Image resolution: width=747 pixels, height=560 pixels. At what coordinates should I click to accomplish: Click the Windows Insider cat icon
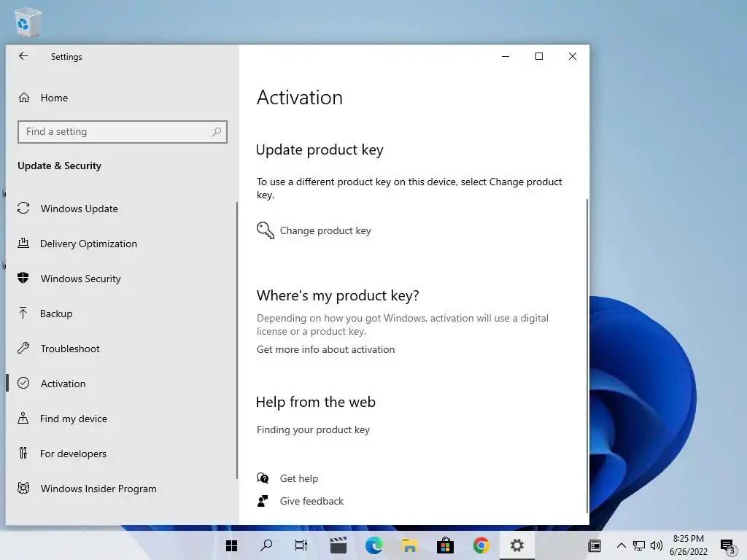(x=23, y=488)
